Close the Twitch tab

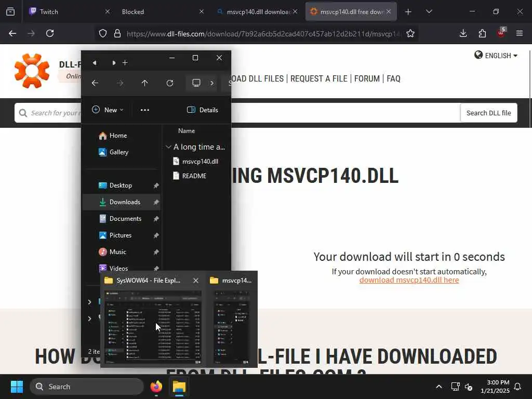point(107,11)
